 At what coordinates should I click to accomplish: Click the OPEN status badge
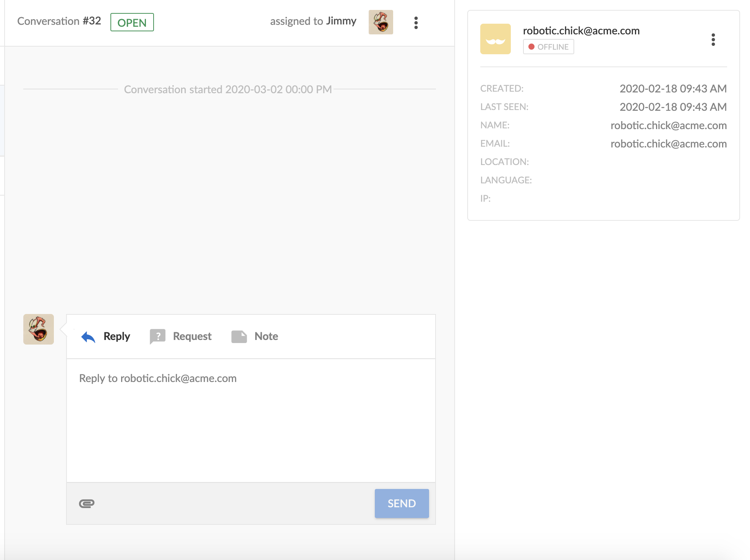point(132,23)
